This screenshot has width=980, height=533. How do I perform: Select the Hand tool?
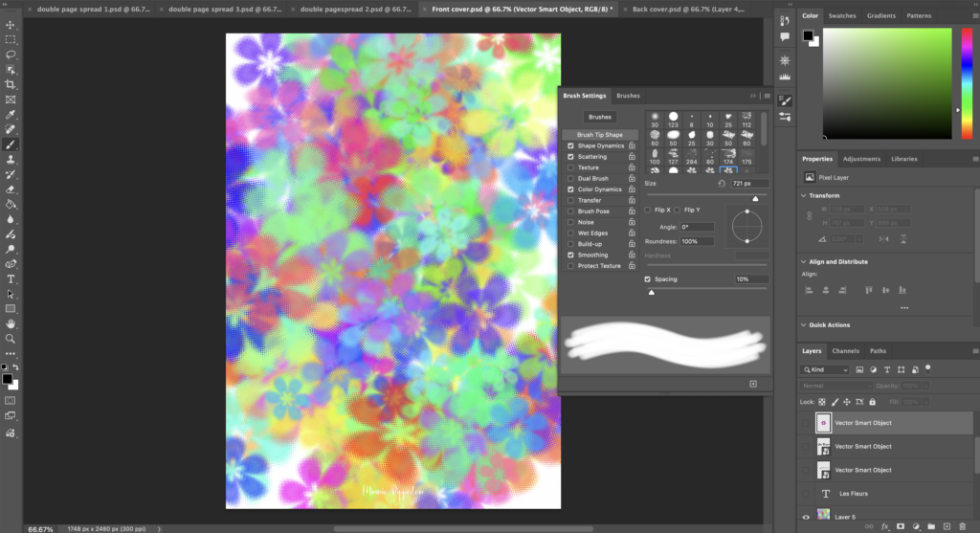coord(11,323)
